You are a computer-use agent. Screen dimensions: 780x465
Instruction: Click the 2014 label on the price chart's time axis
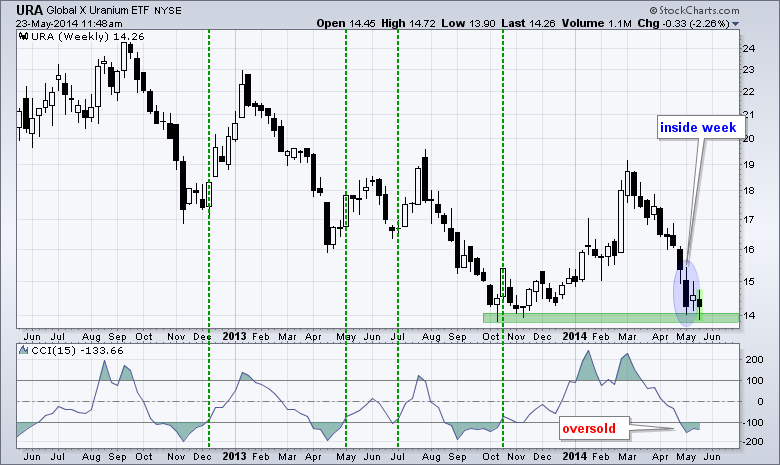(575, 336)
